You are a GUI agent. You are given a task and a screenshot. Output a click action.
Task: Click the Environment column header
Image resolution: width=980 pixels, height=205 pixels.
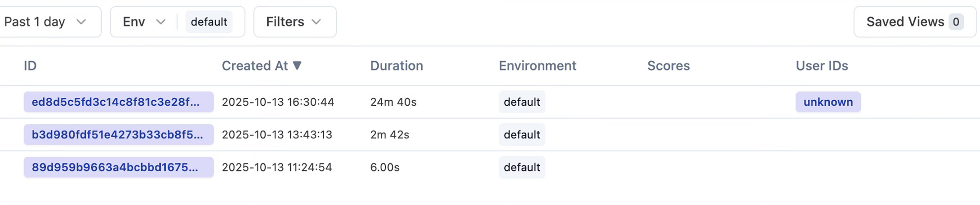point(537,66)
